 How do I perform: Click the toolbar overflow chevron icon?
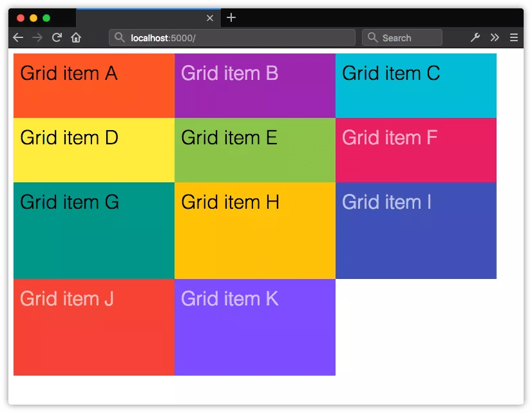[495, 37]
